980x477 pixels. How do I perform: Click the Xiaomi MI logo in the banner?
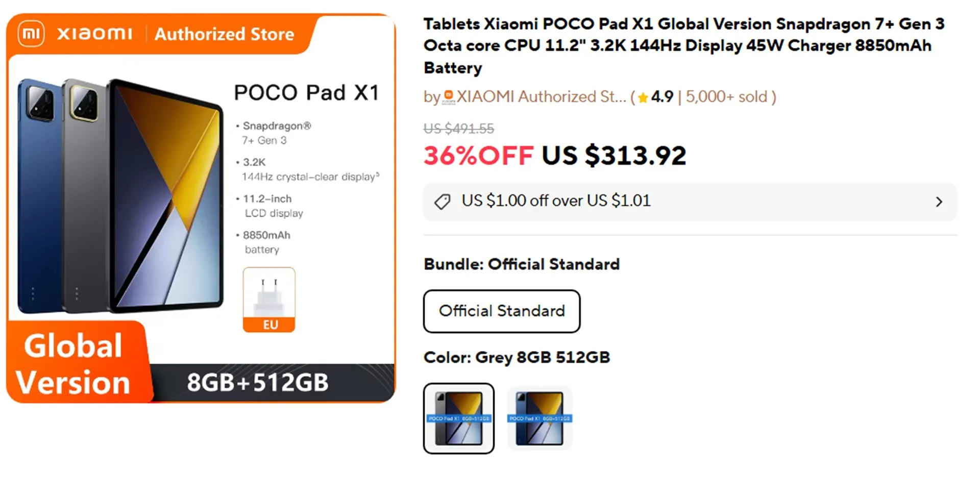(31, 34)
